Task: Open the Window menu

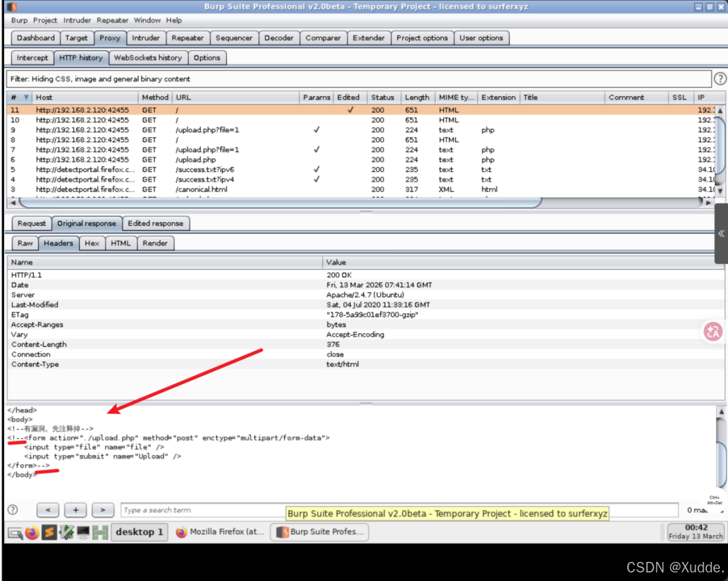Action: [147, 20]
